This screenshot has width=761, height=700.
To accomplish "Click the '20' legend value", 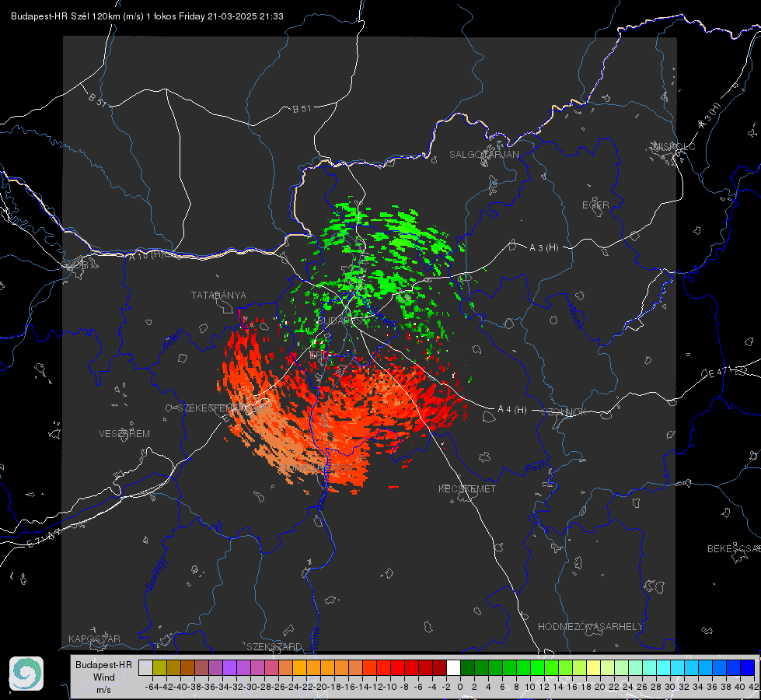I will (x=600, y=687).
